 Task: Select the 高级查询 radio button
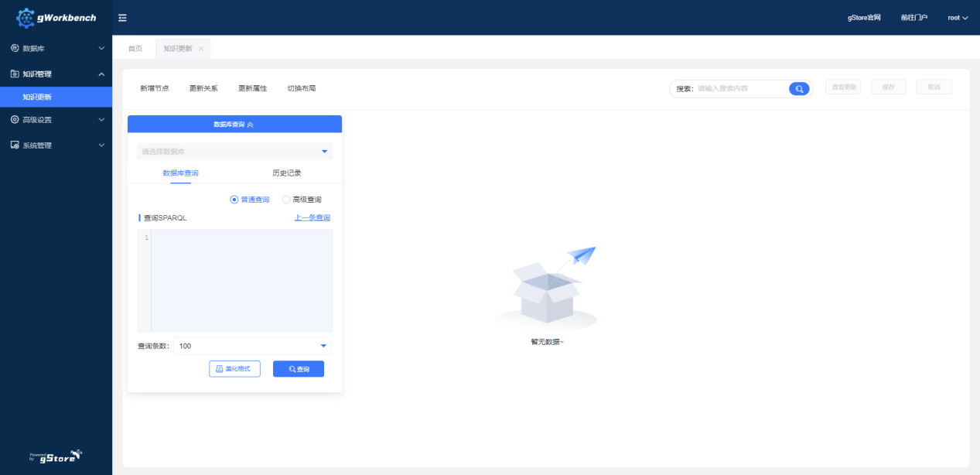tap(286, 200)
